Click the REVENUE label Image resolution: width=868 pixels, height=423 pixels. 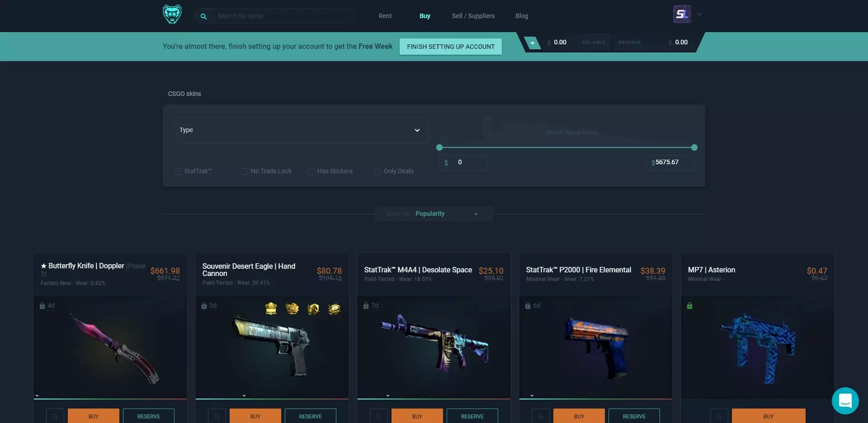coord(630,43)
